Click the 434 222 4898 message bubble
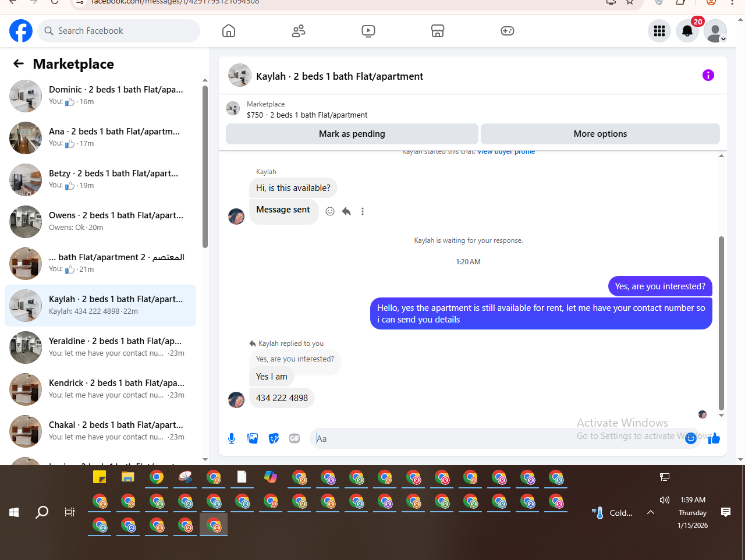Viewport: 745px width, 560px height. click(x=282, y=398)
